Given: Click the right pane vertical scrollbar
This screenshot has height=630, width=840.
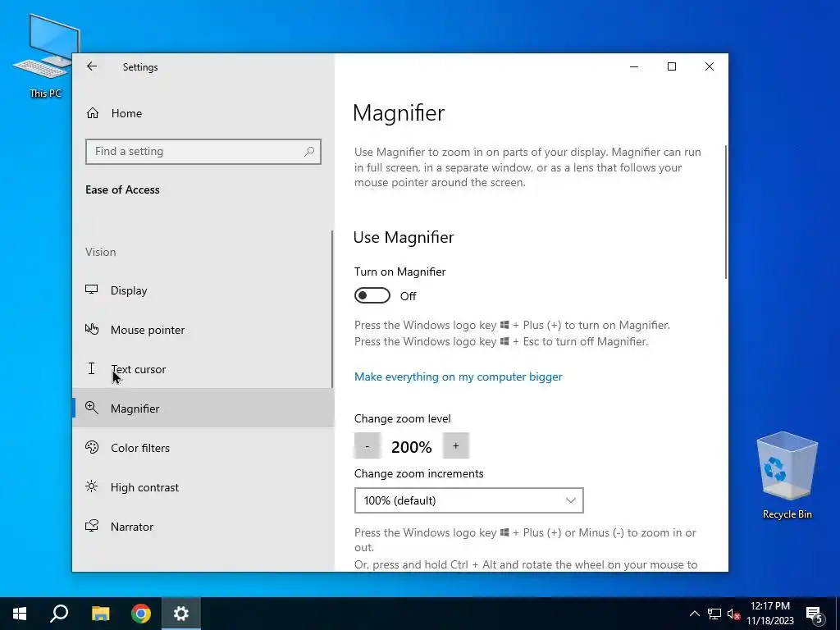Looking at the screenshot, I should pos(726,212).
